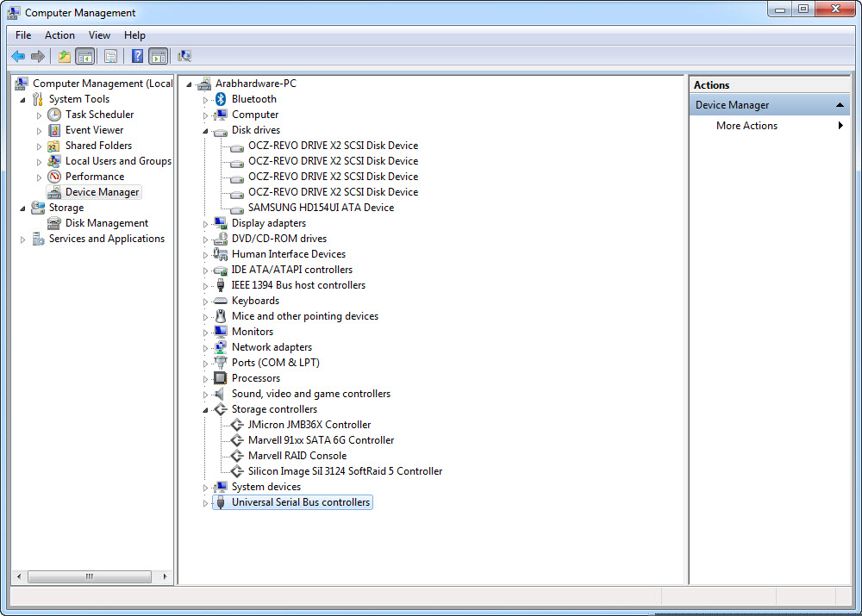Viewport: 862px width, 616px height.
Task: Click the Task Scheduler clock icon
Action: pos(54,115)
